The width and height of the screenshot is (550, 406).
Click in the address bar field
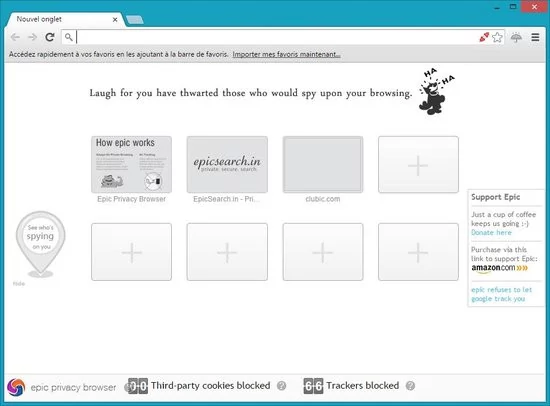click(x=277, y=37)
